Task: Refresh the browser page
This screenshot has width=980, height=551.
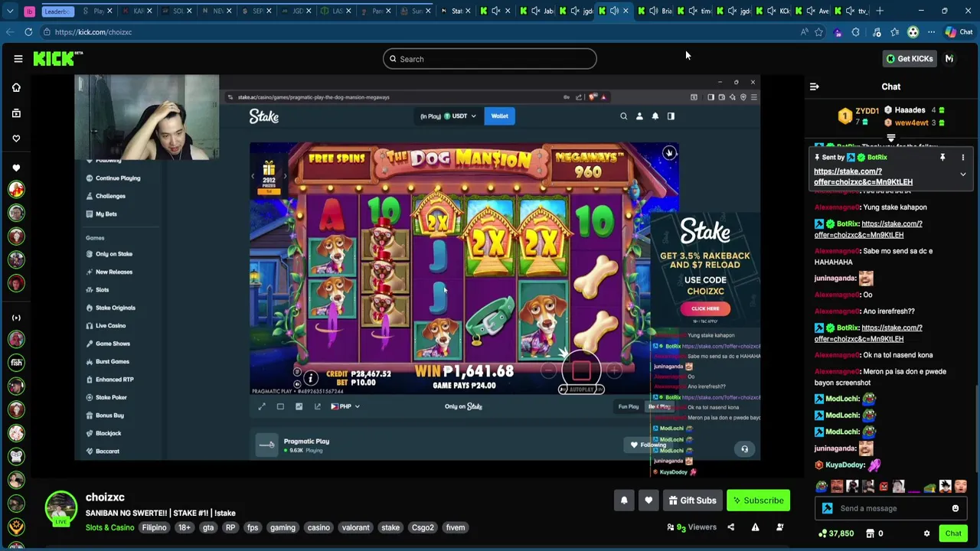Action: point(28,32)
